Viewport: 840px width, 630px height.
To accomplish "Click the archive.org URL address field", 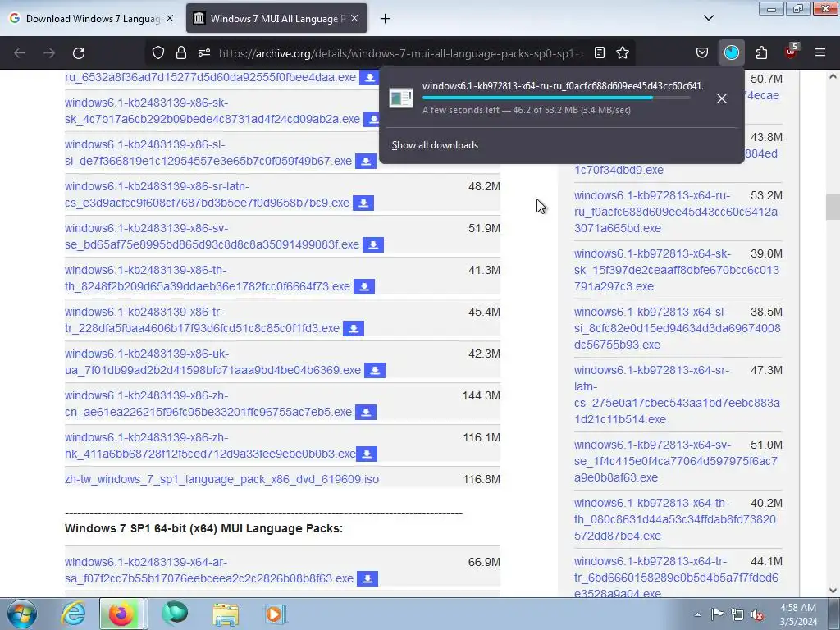I will tap(399, 53).
